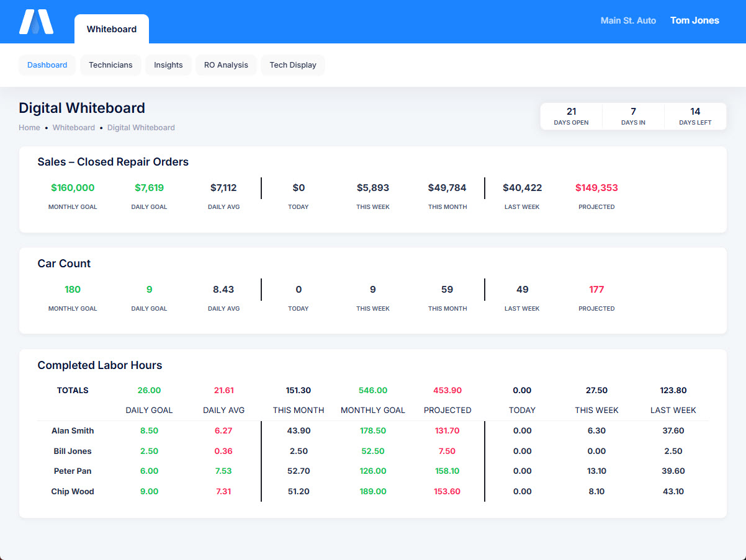The width and height of the screenshot is (746, 560).
Task: Click the projected sales value $149,353
Action: [596, 188]
